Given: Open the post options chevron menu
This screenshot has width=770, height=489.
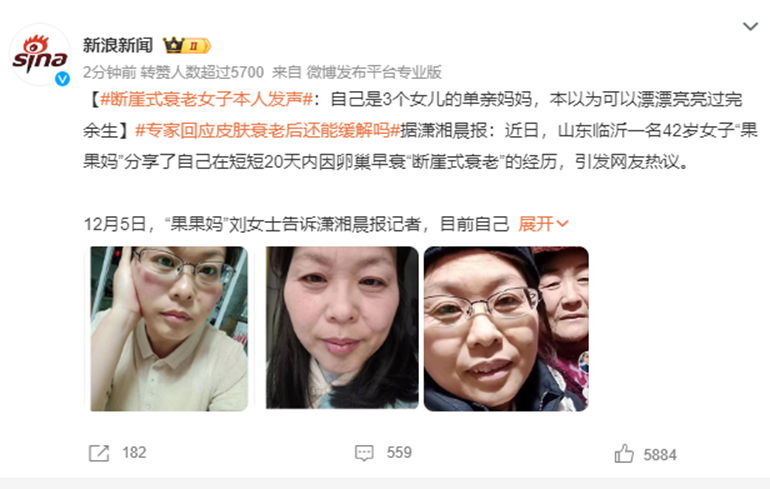Looking at the screenshot, I should 750,26.
